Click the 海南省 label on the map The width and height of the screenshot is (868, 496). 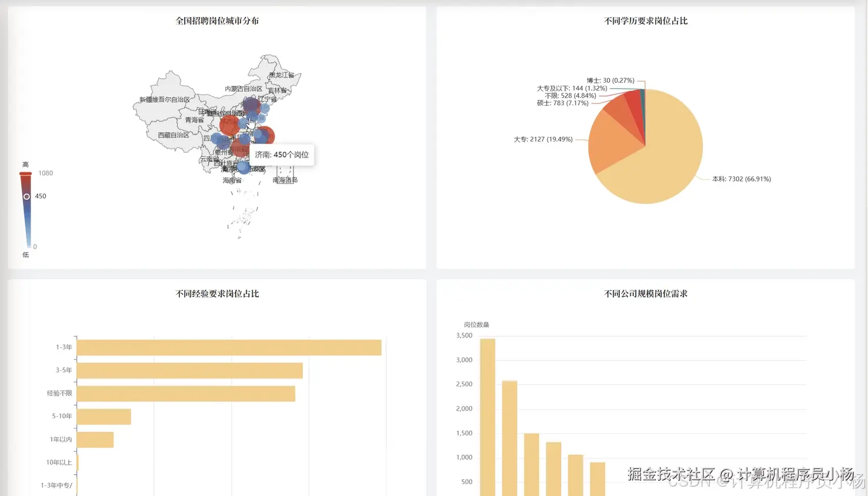click(232, 180)
